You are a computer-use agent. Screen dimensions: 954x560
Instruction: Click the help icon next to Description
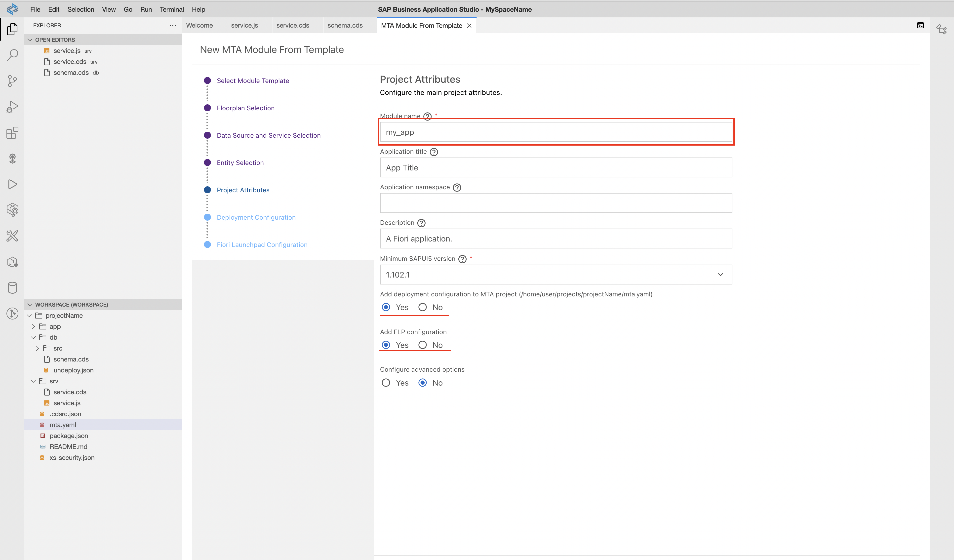pyautogui.click(x=421, y=223)
